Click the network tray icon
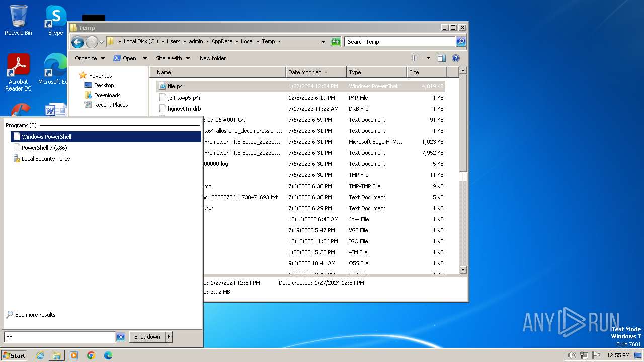644x362 pixels. 584,355
